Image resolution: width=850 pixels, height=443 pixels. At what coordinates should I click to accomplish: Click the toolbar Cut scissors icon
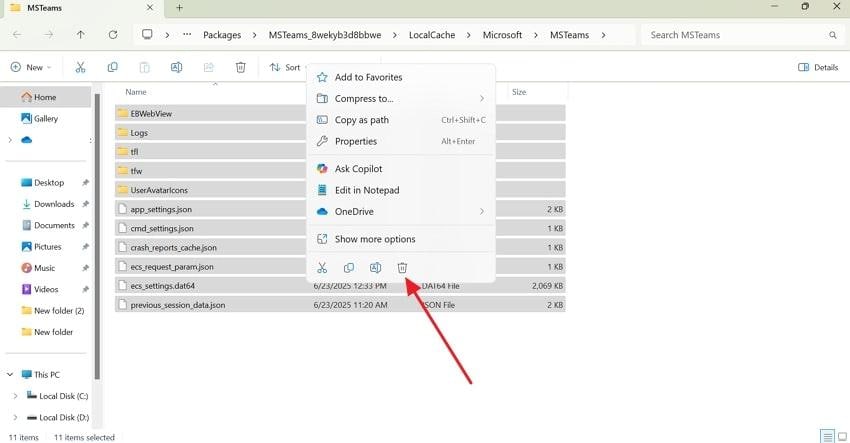80,67
